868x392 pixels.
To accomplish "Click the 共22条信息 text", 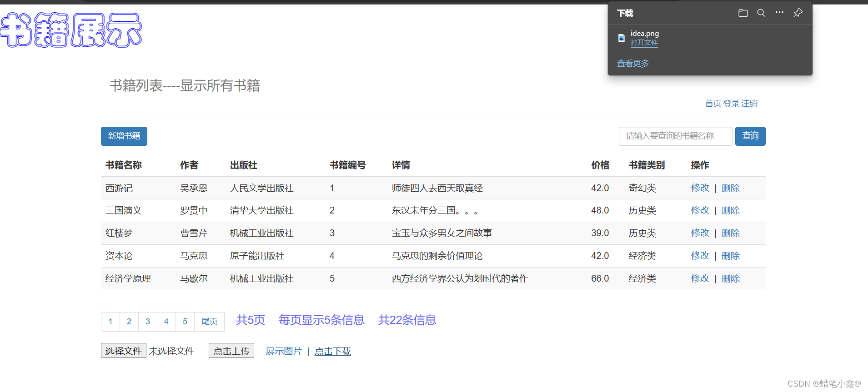I will (x=407, y=320).
